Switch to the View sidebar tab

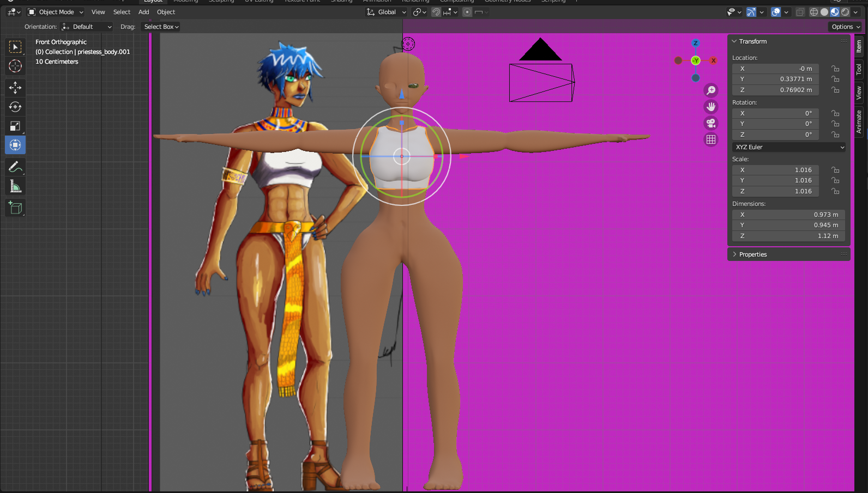[859, 93]
